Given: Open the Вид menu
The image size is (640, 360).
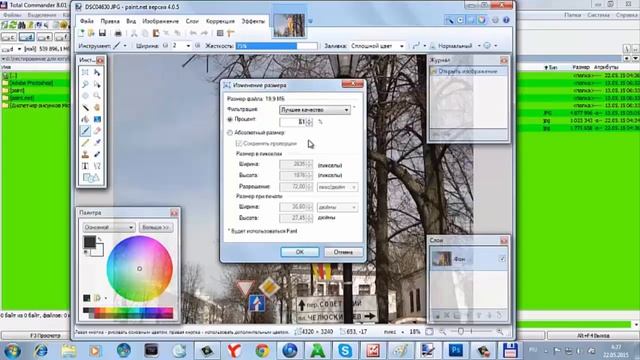Looking at the screenshot, I should pyautogui.click(x=131, y=21).
